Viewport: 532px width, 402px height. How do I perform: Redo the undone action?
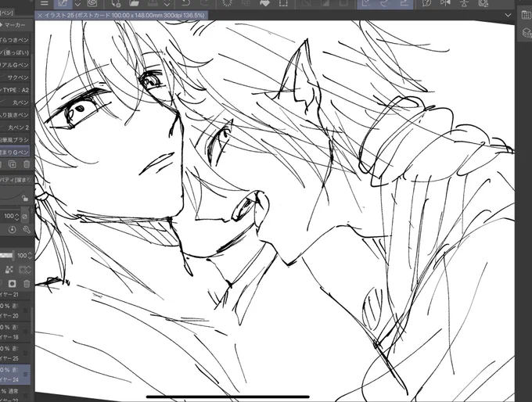[205, 3]
